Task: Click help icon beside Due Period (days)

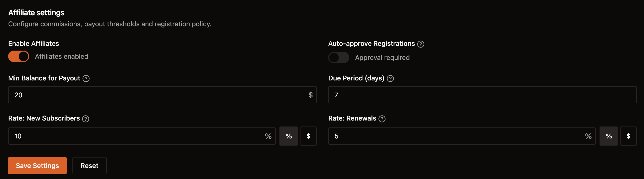Action: tap(390, 78)
